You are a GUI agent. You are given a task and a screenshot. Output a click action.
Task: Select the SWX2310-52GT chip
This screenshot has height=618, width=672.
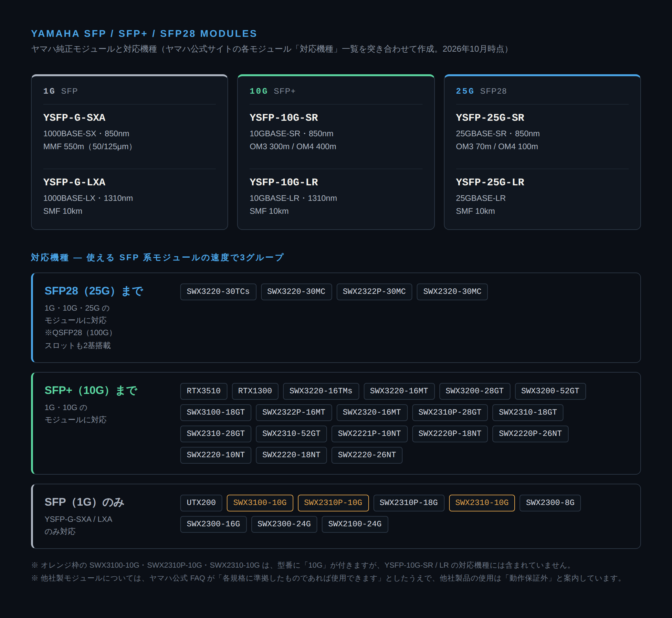click(291, 434)
